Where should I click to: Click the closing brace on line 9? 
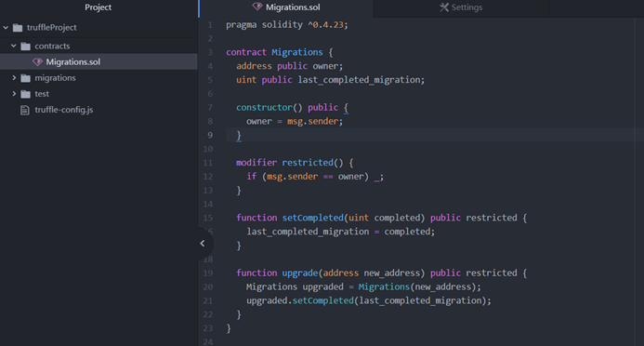click(239, 136)
